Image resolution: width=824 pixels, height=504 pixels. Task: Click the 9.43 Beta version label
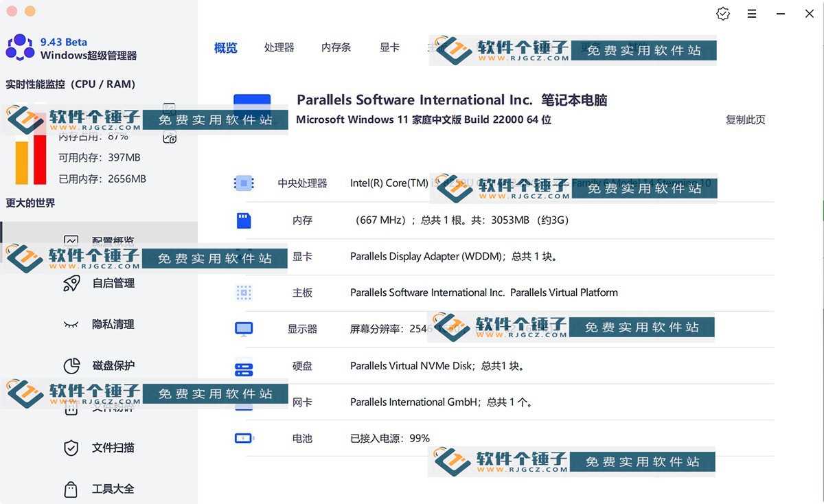coord(64,42)
